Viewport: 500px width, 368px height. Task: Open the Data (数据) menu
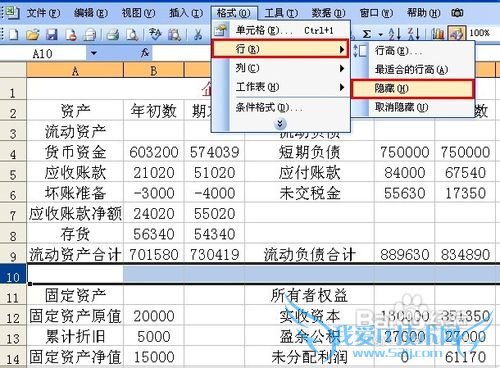(328, 13)
